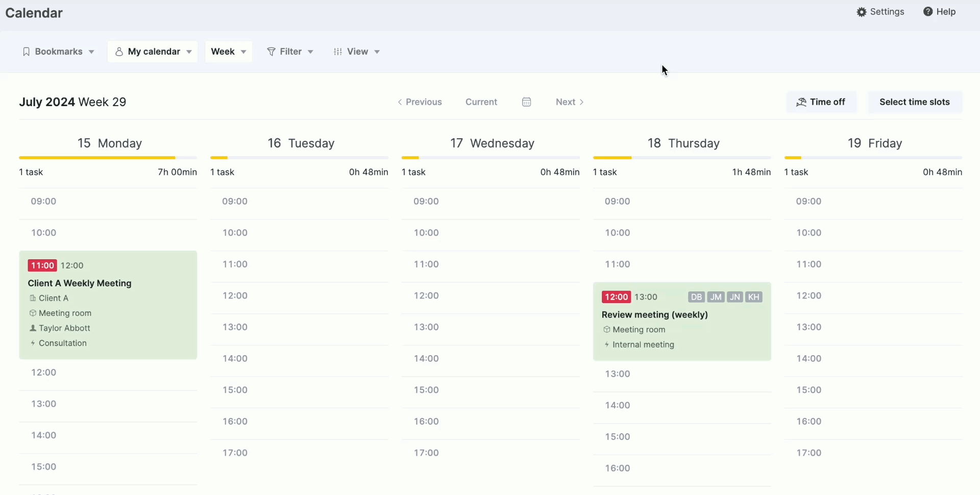The width and height of the screenshot is (980, 495).
Task: Click the red 12:00 start time tag
Action: pyautogui.click(x=616, y=297)
